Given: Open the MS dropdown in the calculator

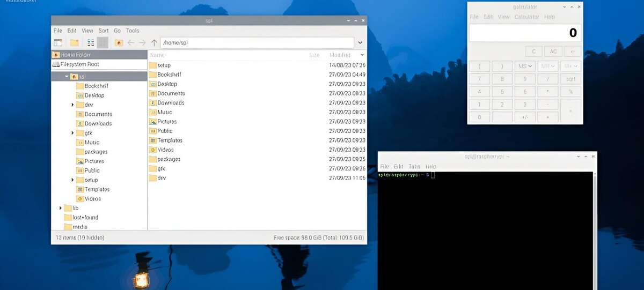Looking at the screenshot, I should 525,66.
